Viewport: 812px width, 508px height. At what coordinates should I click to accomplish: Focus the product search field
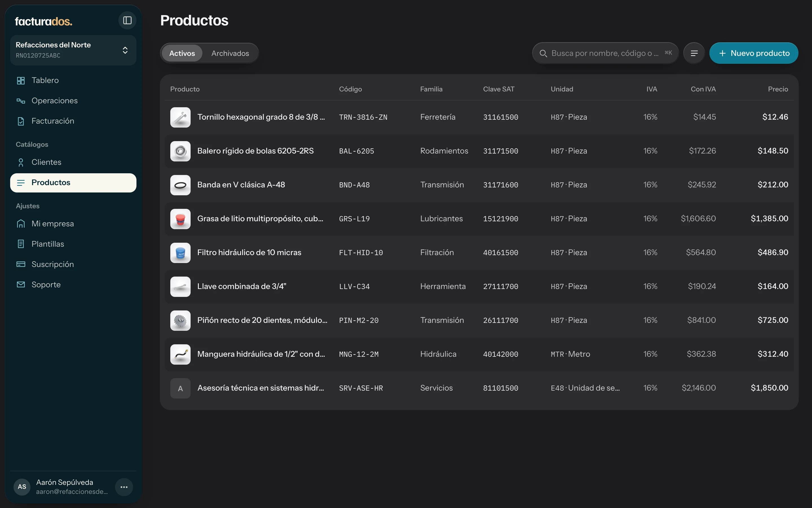605,53
